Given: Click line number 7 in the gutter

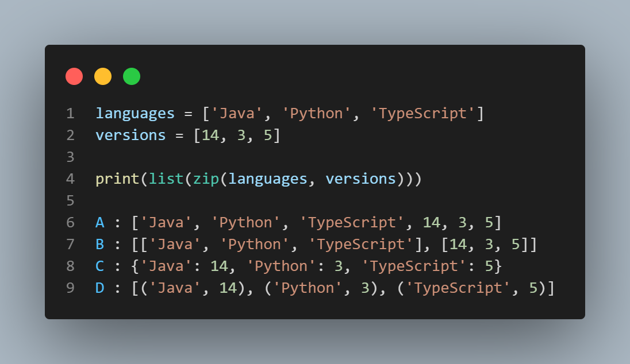Looking at the screenshot, I should click(70, 244).
